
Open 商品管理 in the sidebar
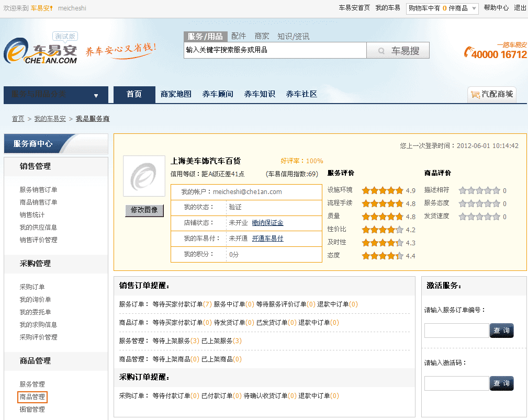[32, 397]
